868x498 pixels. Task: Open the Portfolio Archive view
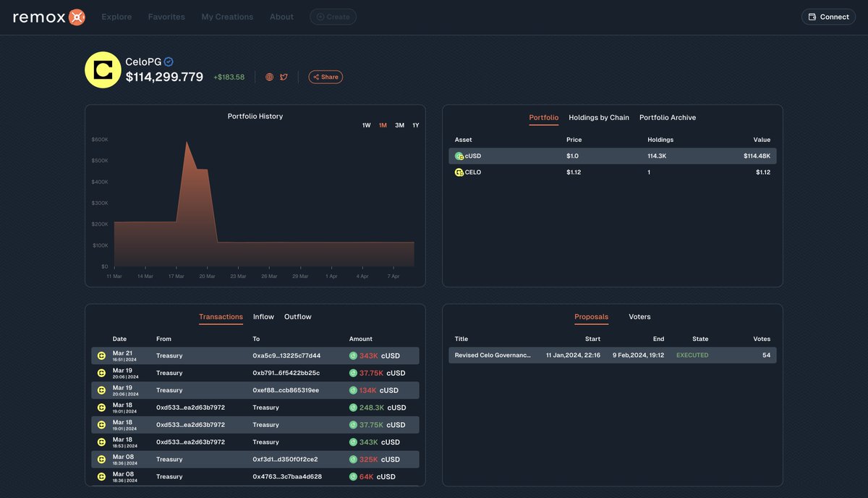pyautogui.click(x=667, y=117)
